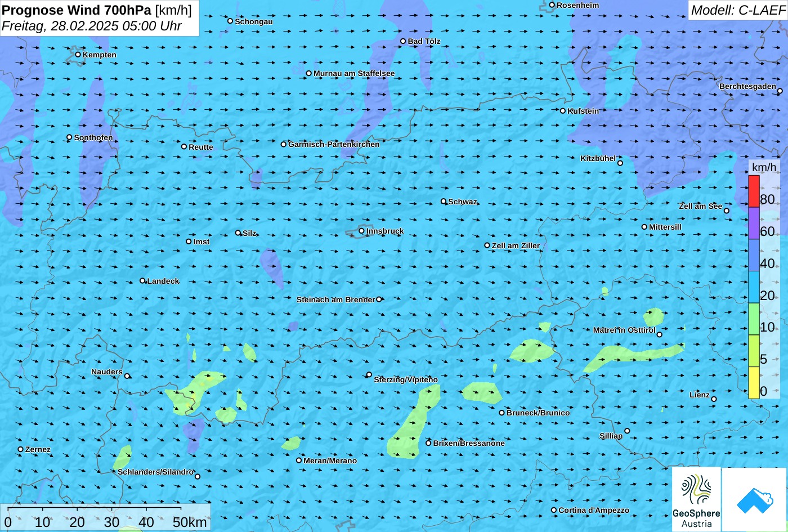Click the 'Bad Tölz' label
Viewport: 788px width, 532px height.
point(424,41)
